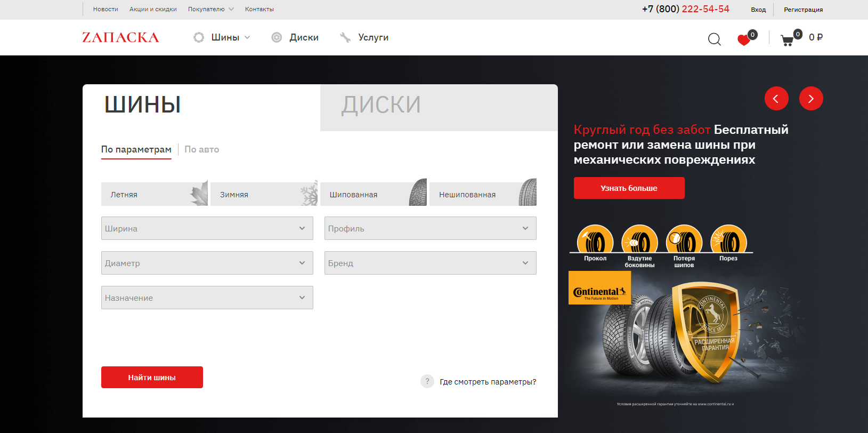The width and height of the screenshot is (868, 433).
Task: Select the По авто tab
Action: tap(202, 149)
